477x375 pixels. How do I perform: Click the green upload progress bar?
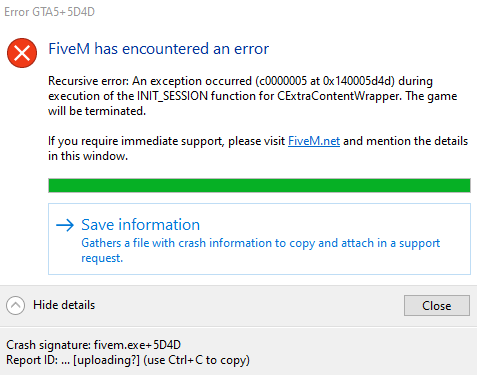(x=259, y=185)
